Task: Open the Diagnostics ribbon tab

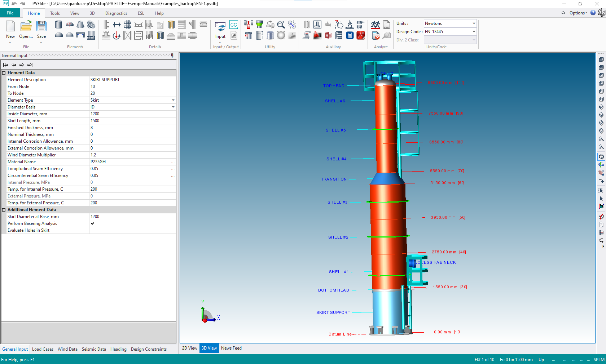Action: click(116, 13)
